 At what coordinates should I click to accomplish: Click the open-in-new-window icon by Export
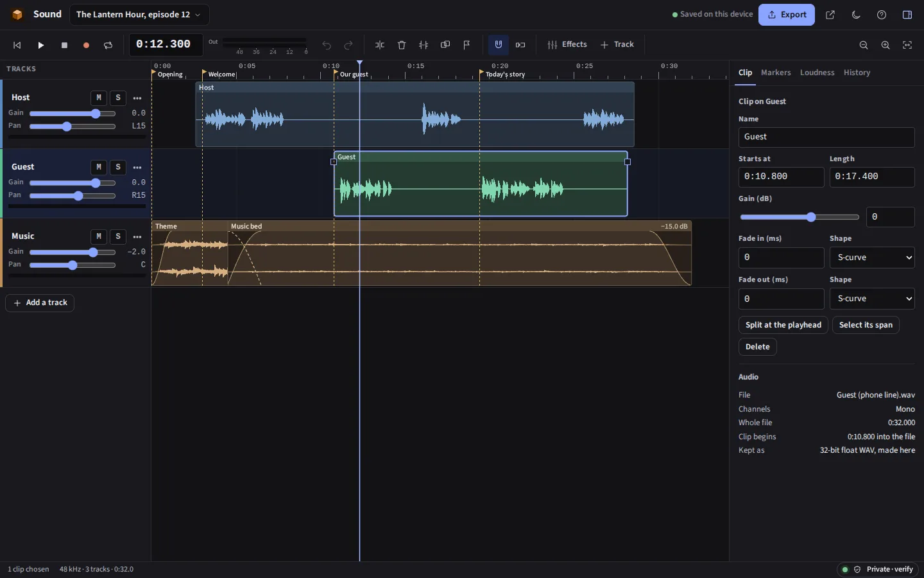click(830, 15)
